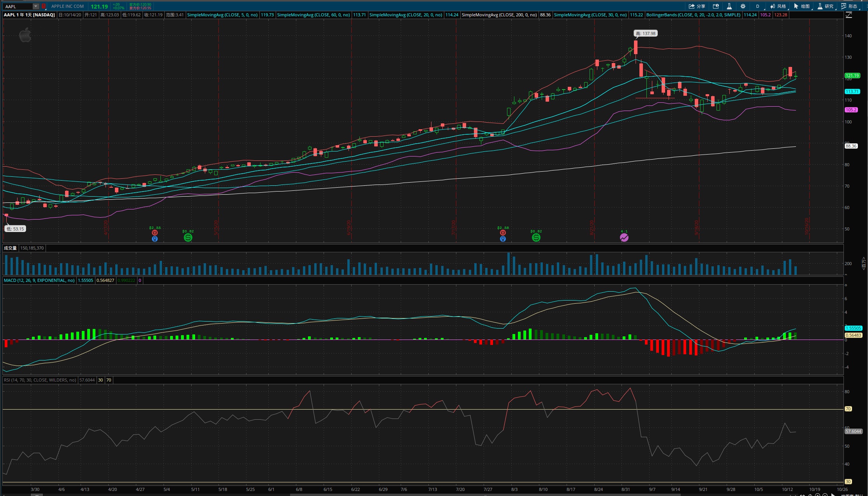The image size is (868, 496).
Task: Click the cyan 113.71 axis label
Action: tap(852, 91)
